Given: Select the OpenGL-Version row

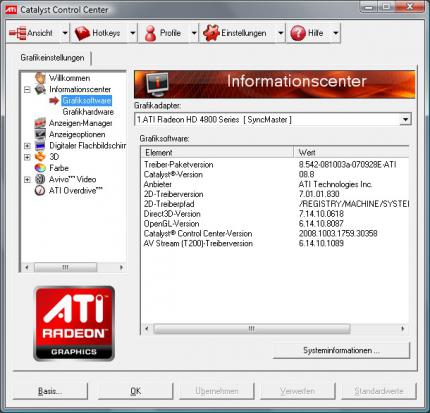Looking at the screenshot, I should click(x=275, y=224).
